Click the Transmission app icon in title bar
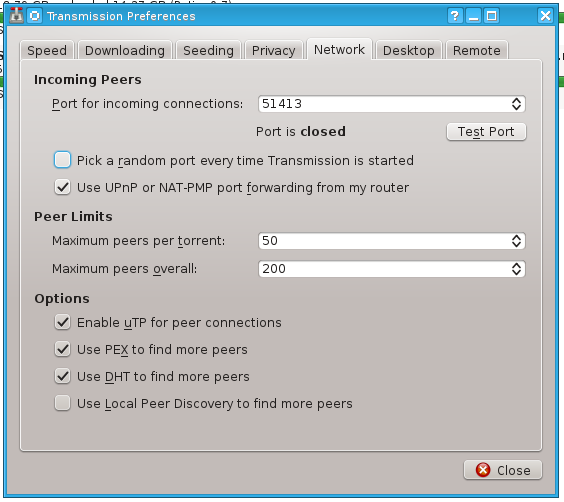 16,16
